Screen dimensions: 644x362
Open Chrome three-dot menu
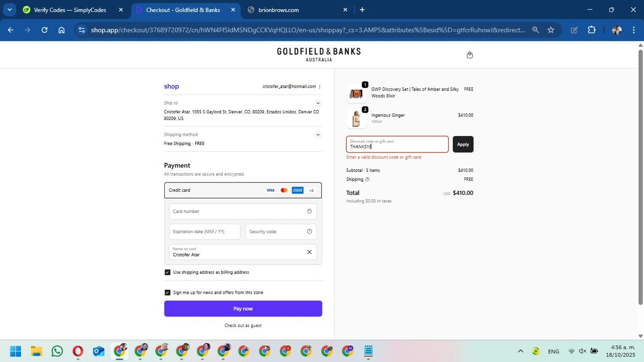[x=634, y=30]
